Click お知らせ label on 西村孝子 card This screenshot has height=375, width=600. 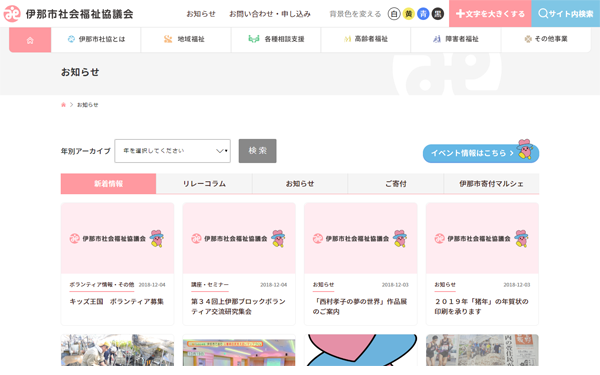(323, 285)
